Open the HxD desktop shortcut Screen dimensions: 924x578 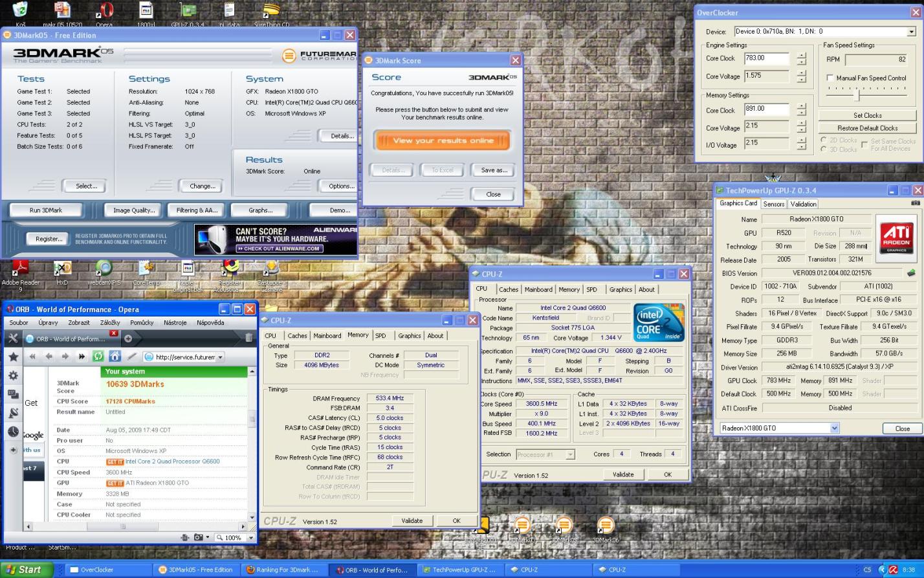click(x=62, y=273)
